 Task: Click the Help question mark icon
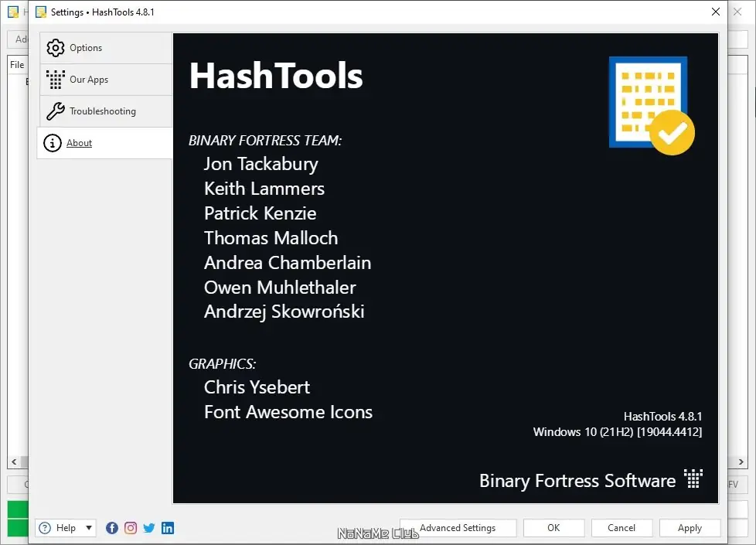point(45,528)
